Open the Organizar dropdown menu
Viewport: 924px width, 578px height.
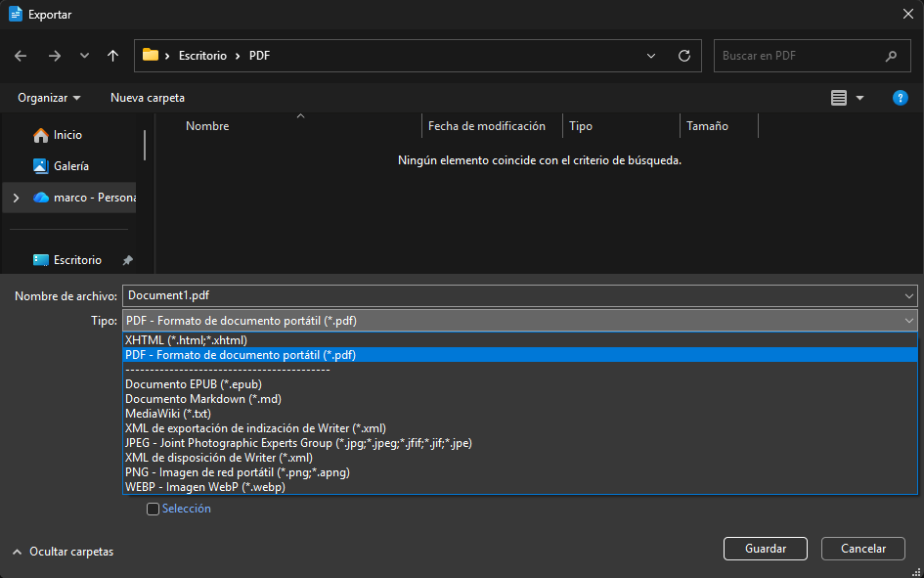[x=49, y=98]
